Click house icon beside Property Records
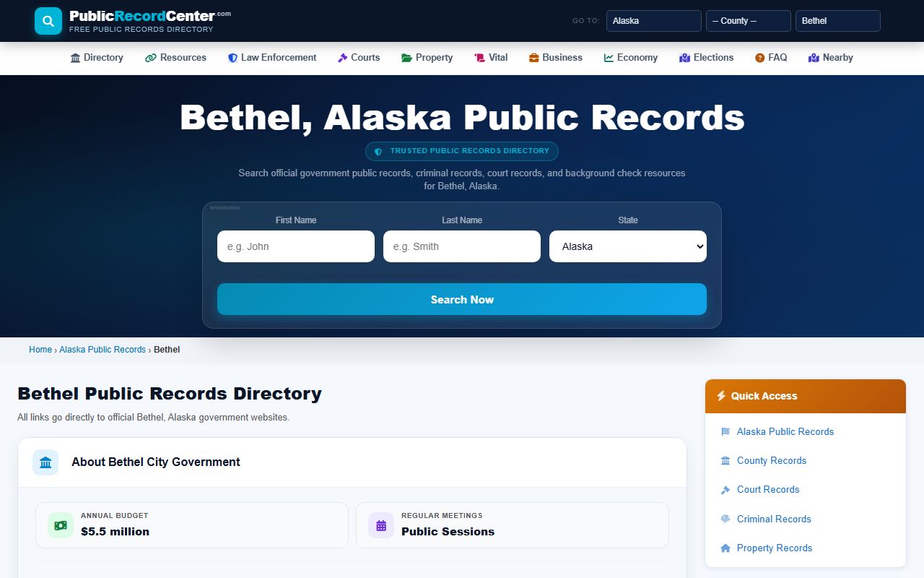Viewport: 924px width, 578px height. tap(725, 548)
